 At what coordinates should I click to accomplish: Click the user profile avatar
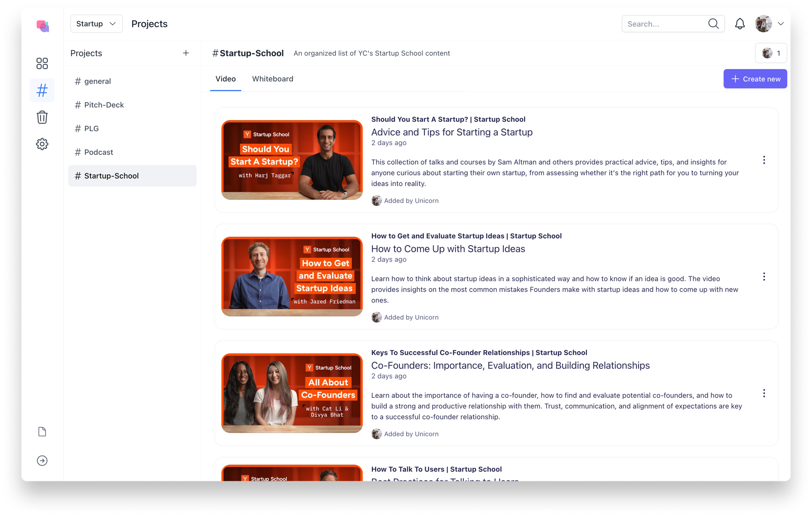(x=764, y=24)
